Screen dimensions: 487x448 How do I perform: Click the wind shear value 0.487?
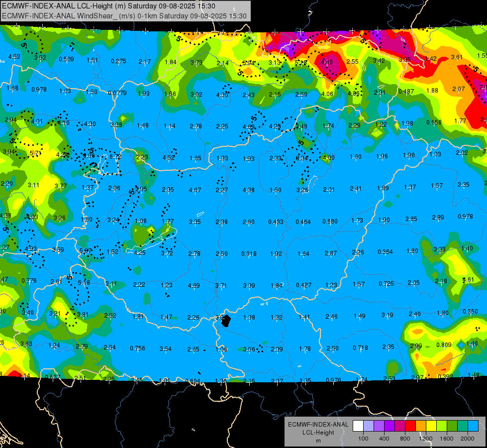point(406,92)
